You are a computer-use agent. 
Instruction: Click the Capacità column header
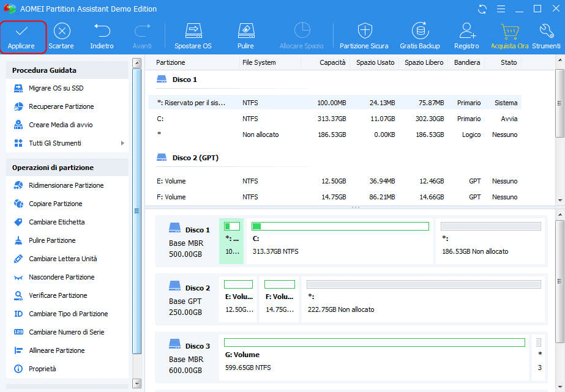pos(332,62)
